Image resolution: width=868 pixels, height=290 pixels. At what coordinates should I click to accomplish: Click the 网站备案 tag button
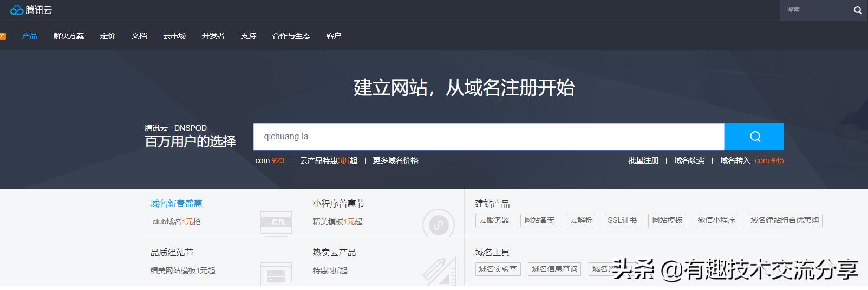tap(539, 220)
